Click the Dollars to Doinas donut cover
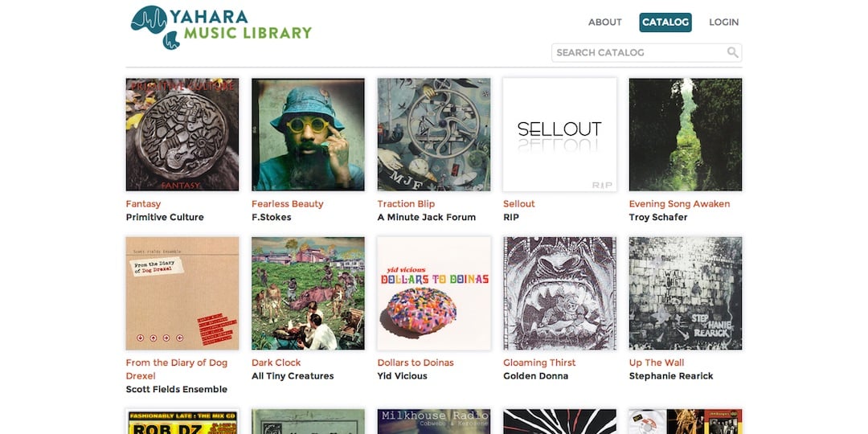This screenshot has width=868, height=434. pyautogui.click(x=434, y=293)
